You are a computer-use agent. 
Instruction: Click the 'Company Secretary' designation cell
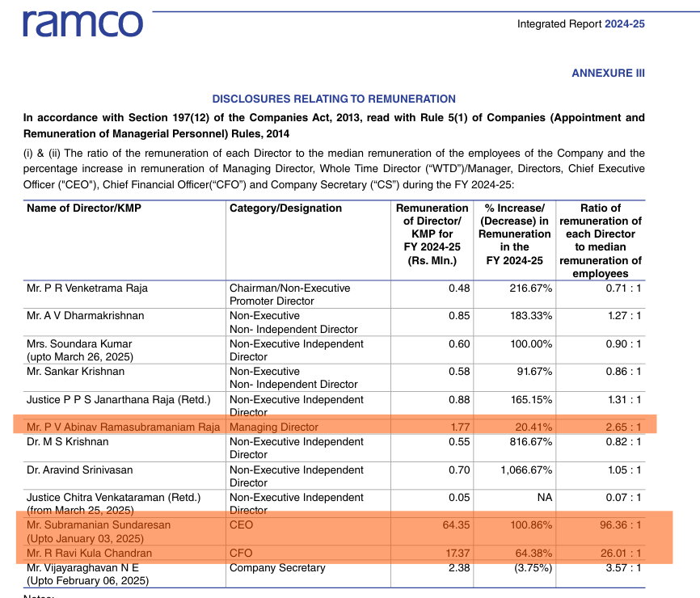[277, 568]
